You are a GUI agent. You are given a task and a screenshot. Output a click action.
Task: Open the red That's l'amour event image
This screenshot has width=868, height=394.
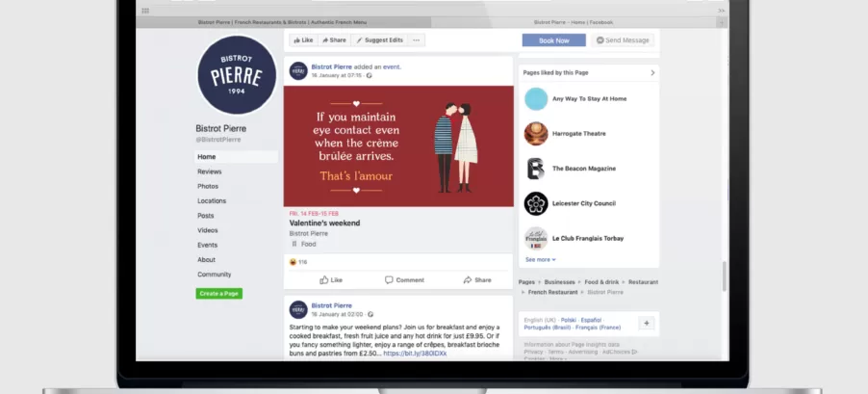(398, 146)
